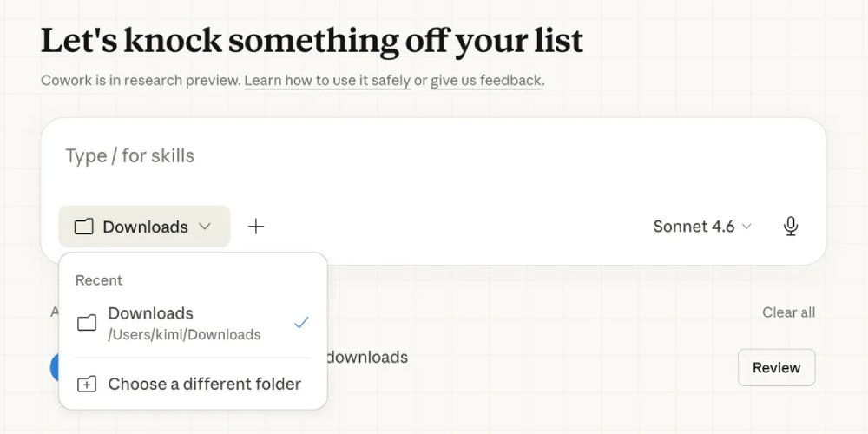
Task: Open the "Learn how to use it safely" link
Action: [327, 81]
